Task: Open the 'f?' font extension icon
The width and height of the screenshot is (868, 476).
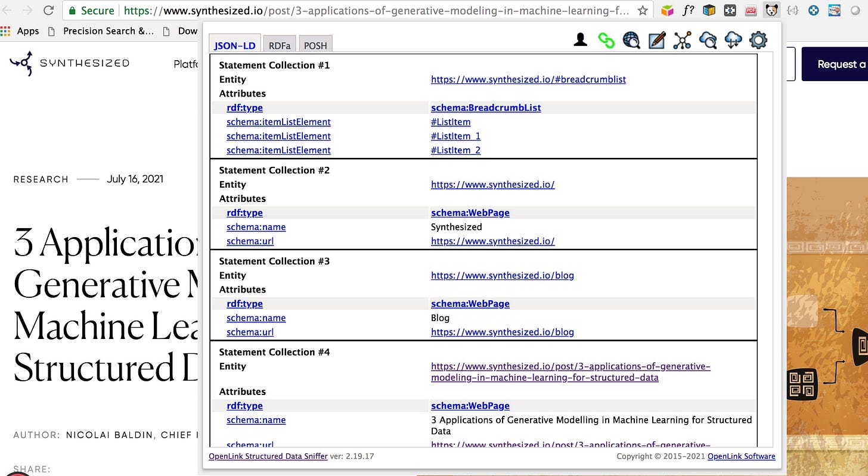Action: [x=688, y=10]
